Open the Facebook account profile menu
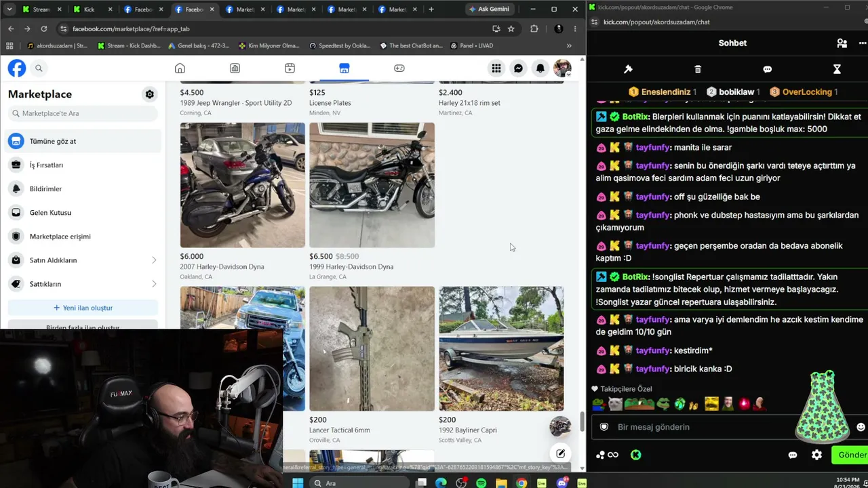Screen dimensions: 868x488 (562, 68)
